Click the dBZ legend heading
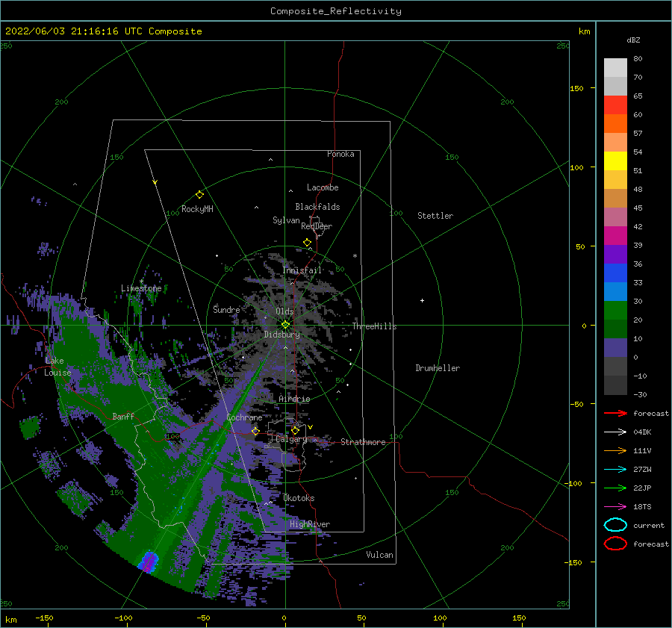The image size is (672, 628). (633, 40)
